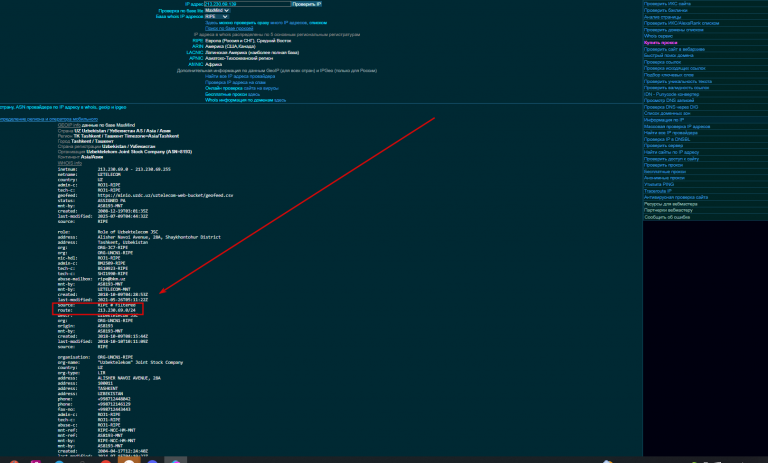Open Массовая проверка IP адресов in sidebar
This screenshot has height=463, width=768.
click(677, 126)
